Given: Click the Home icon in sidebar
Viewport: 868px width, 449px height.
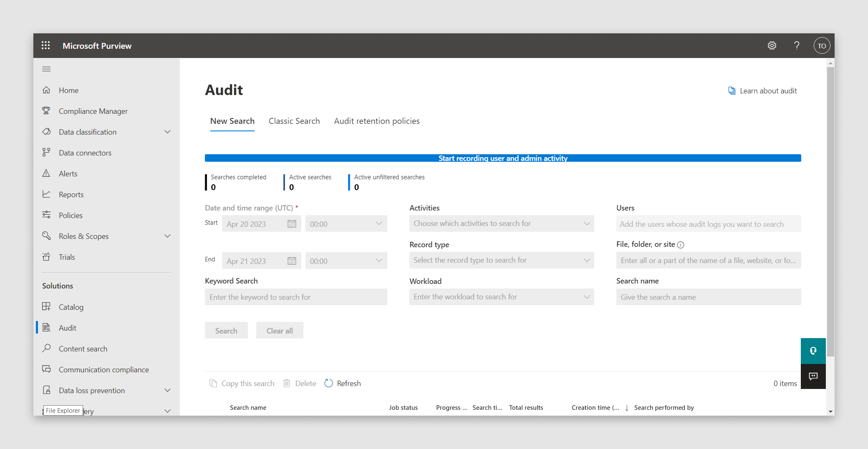Looking at the screenshot, I should coord(46,90).
